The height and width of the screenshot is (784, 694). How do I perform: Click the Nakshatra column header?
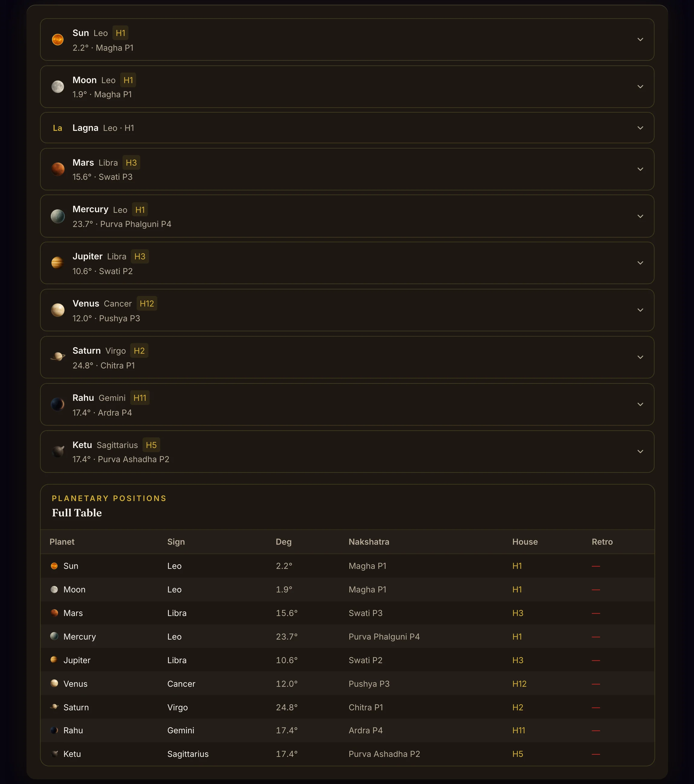point(369,542)
